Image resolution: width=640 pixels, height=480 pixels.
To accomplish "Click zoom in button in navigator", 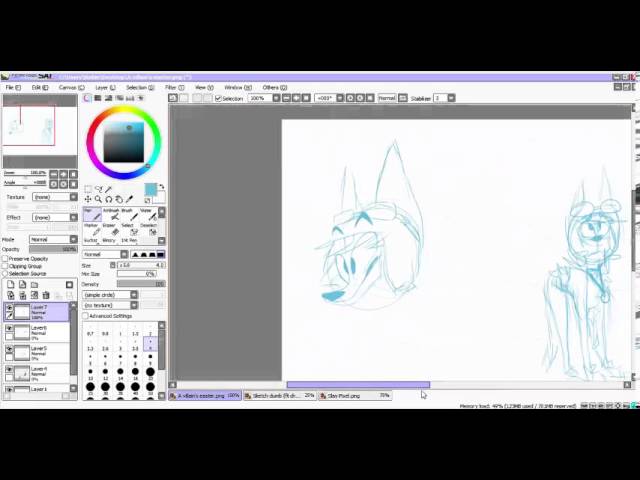I will coord(63,174).
